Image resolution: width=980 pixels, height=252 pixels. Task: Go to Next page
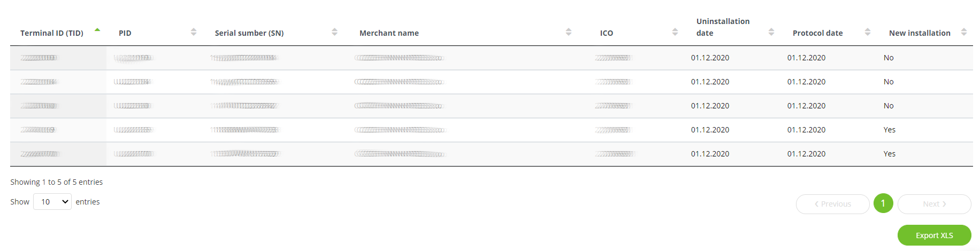tap(935, 204)
